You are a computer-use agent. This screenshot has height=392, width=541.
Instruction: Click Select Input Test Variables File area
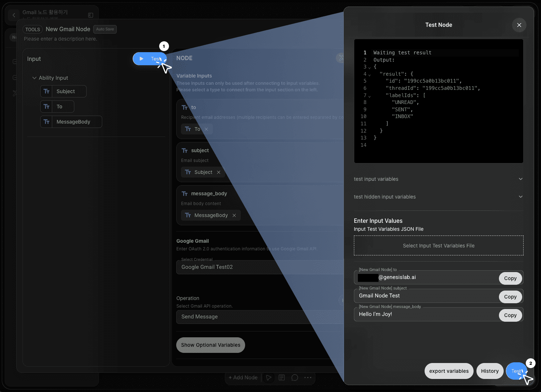point(438,246)
